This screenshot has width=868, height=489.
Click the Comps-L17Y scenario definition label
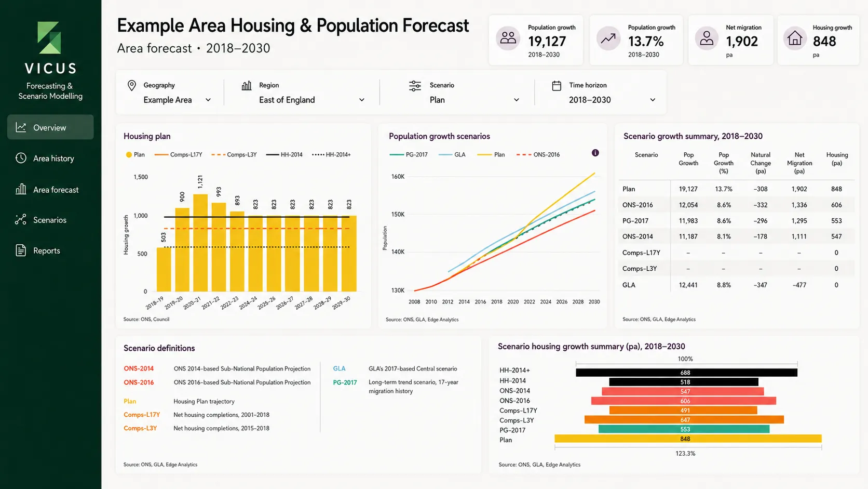point(142,415)
